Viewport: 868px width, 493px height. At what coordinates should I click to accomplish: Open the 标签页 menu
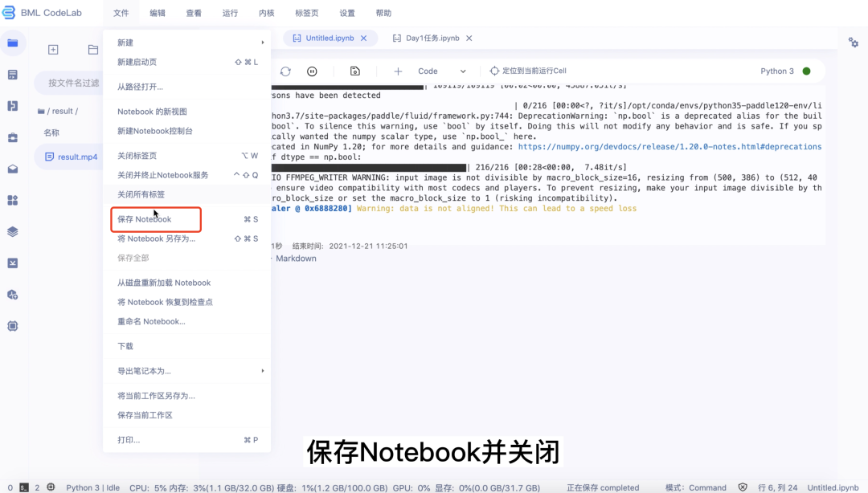pos(307,13)
